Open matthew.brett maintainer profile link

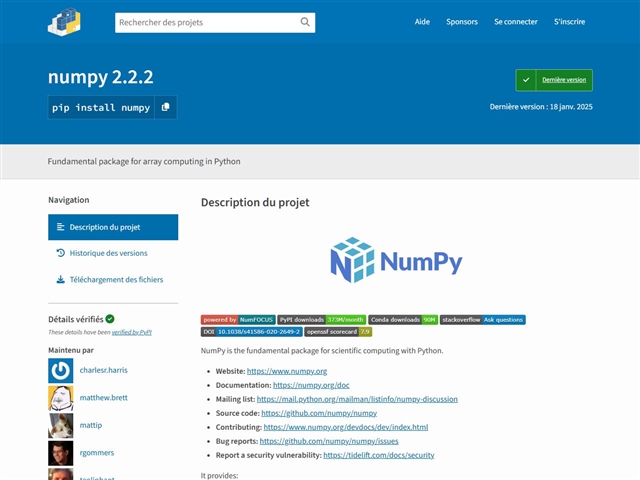pos(104,398)
